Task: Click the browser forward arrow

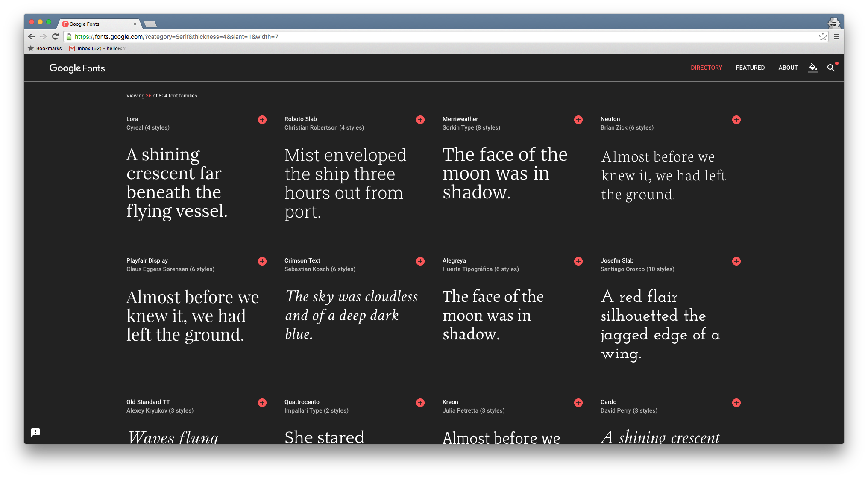Action: 43,37
